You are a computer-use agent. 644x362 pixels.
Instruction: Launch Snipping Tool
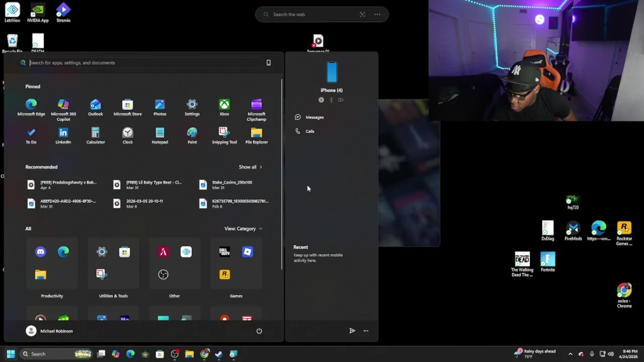click(x=224, y=136)
